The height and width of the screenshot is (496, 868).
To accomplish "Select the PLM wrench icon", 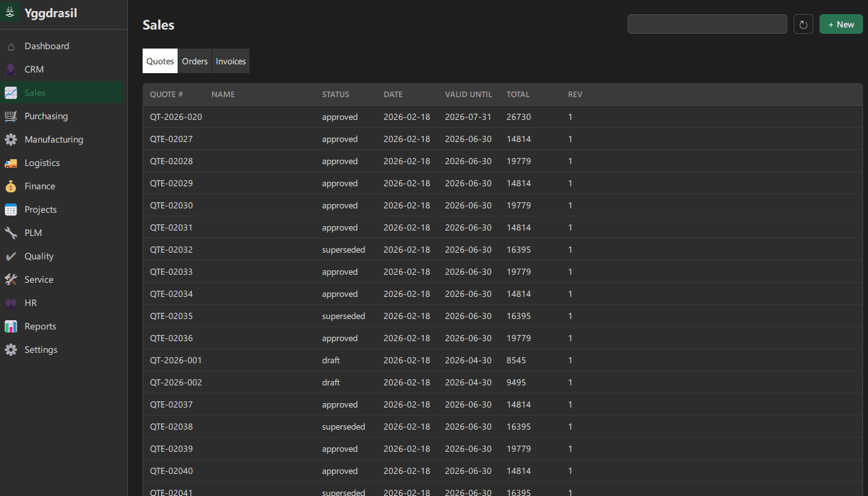I will pos(10,232).
